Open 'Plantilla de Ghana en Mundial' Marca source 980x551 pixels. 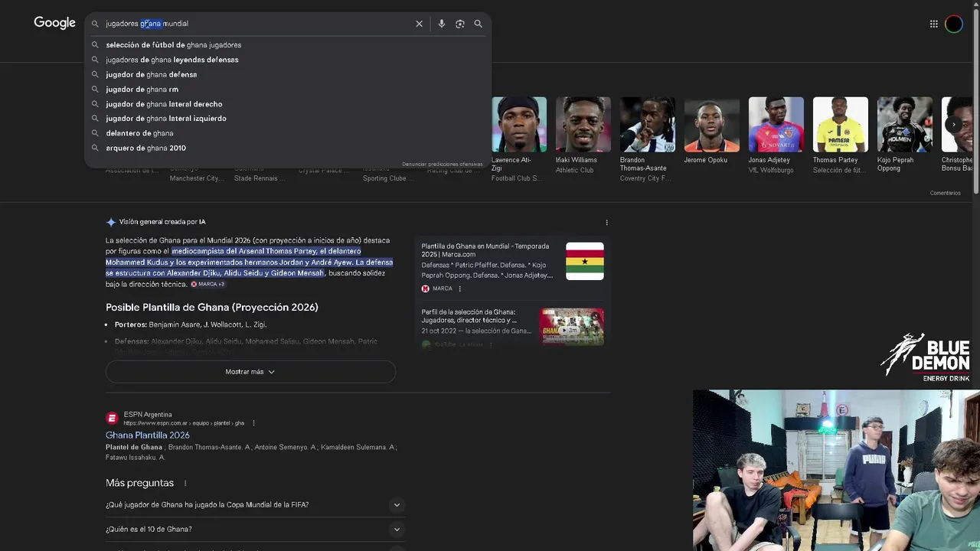[485, 250]
